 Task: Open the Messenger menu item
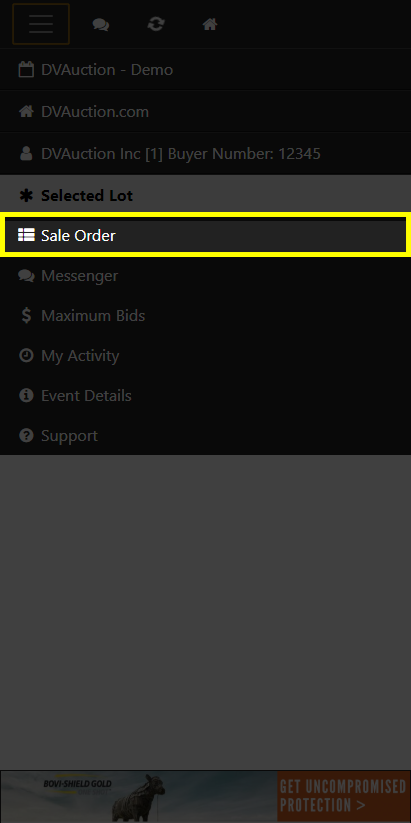(x=205, y=276)
